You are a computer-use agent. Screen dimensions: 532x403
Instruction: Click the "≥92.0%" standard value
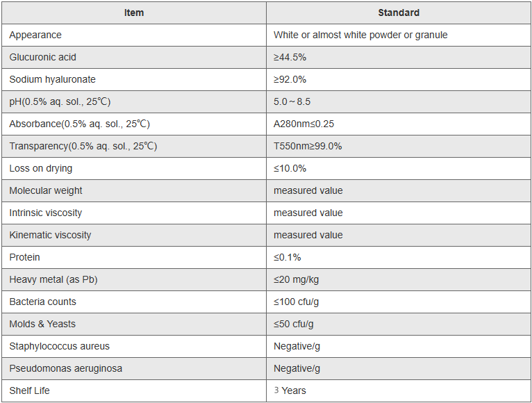(x=290, y=79)
